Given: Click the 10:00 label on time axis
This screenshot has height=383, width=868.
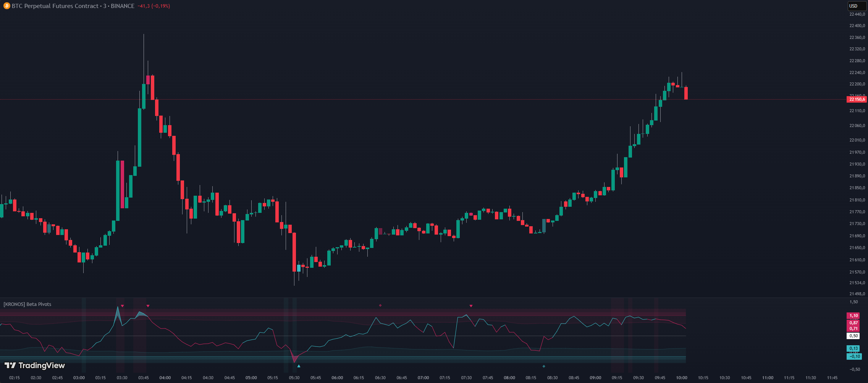Looking at the screenshot, I should [681, 378].
